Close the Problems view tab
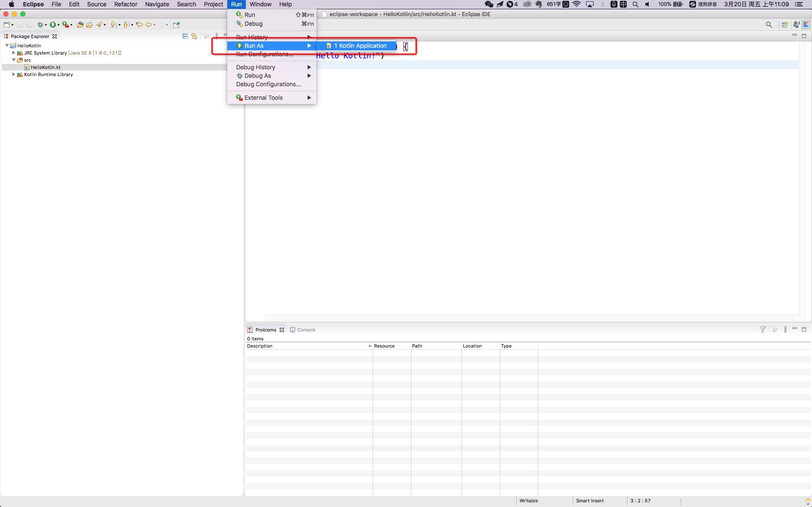 point(282,330)
